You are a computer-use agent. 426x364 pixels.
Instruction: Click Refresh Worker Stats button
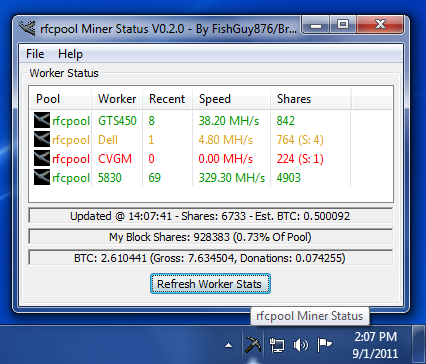pos(210,284)
